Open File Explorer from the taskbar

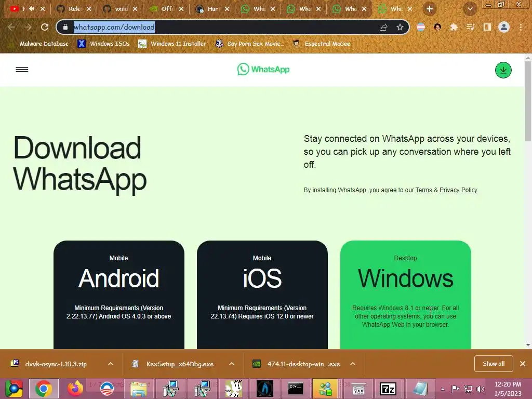tap(139, 389)
